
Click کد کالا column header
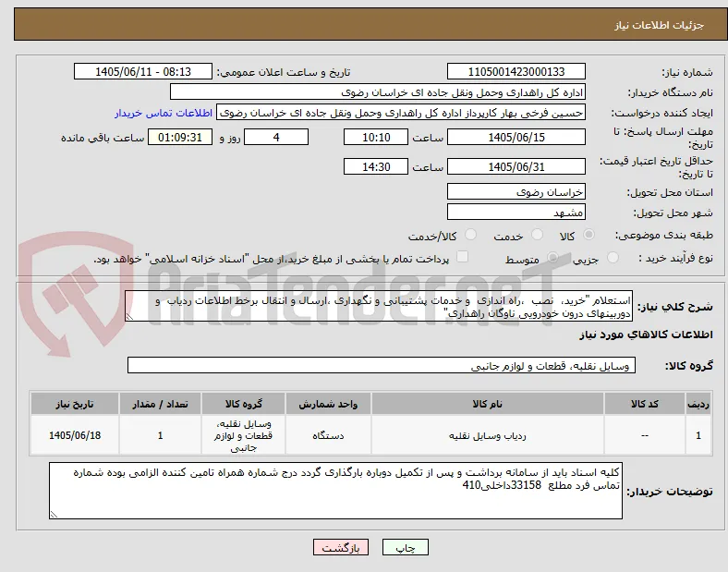[x=645, y=404]
